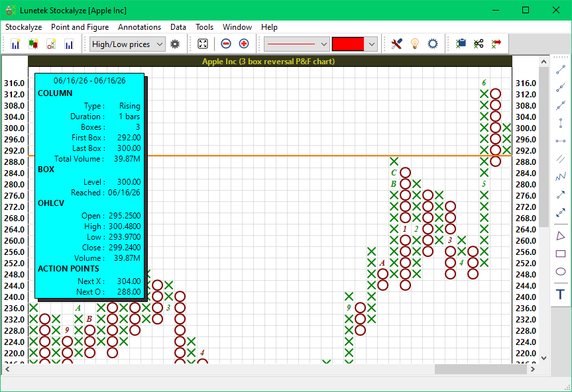This screenshot has width=572, height=392.
Task: Select the single-headed arrow tool
Action: 561,195
